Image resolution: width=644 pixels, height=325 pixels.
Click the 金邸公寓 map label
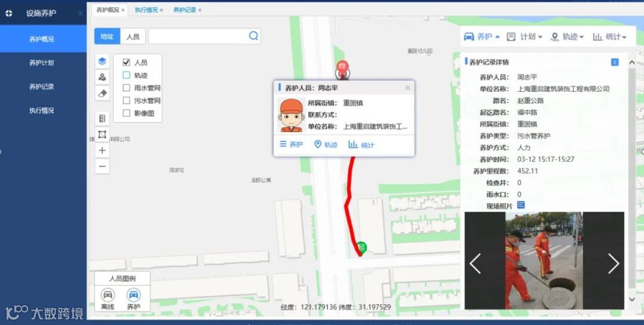(261, 180)
